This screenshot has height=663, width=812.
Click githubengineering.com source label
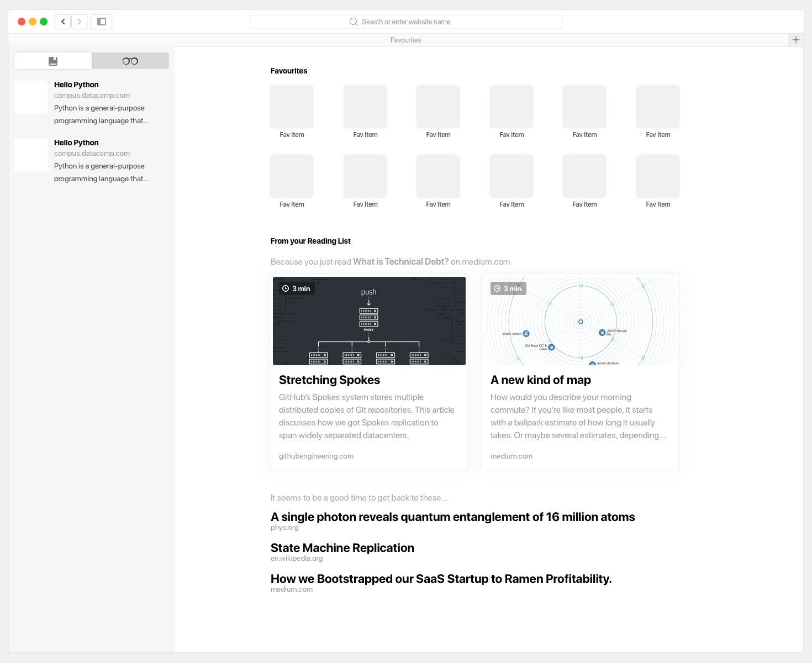[x=316, y=456]
